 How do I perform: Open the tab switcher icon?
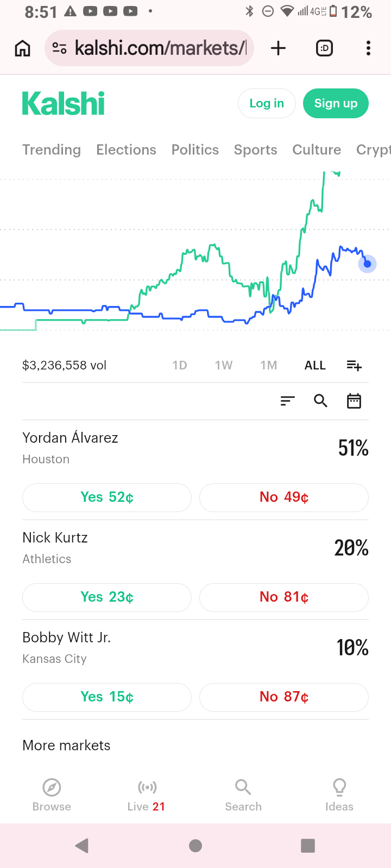(x=324, y=48)
